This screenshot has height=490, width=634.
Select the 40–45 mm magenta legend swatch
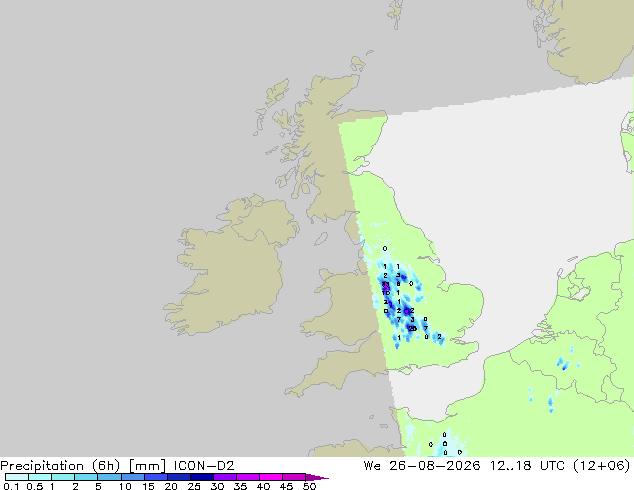click(271, 477)
